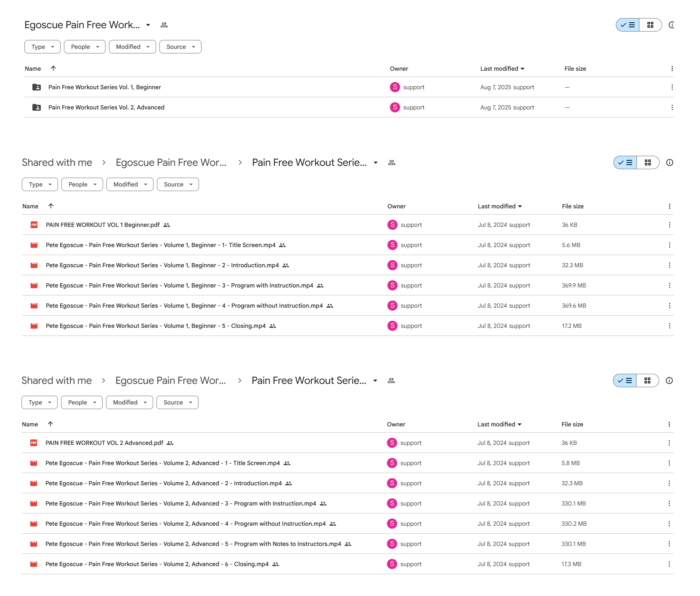The image size is (700, 596).
Task: Click support owner avatar in VOL 2 Advanced.pdf row
Action: tap(392, 443)
